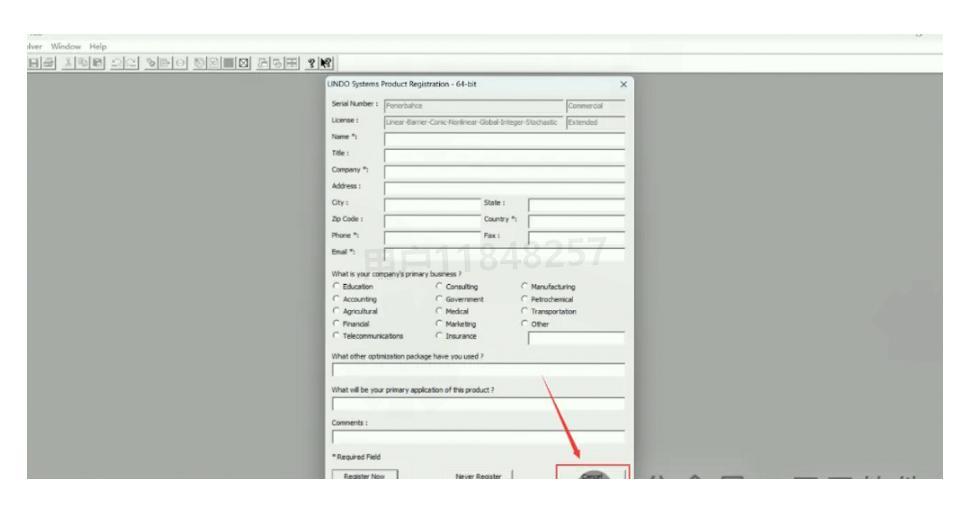Click the Close All windows icon
Image resolution: width=970 pixels, height=513 pixels.
tap(277, 63)
